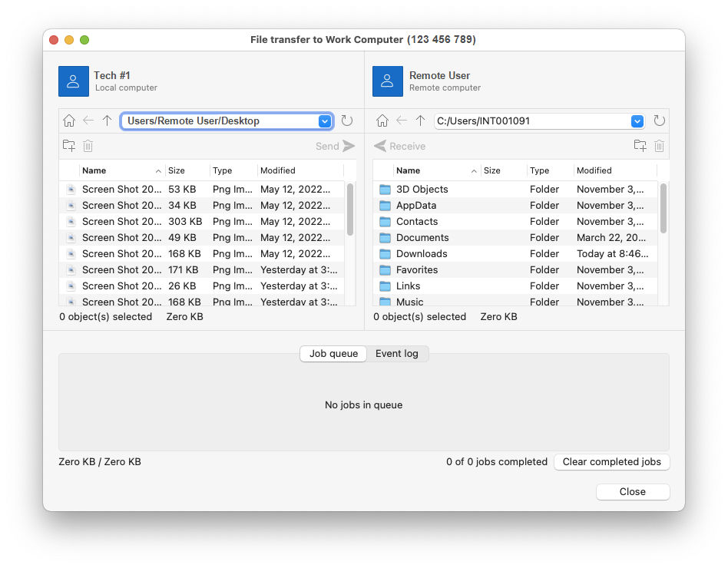Click the remote pane delete trash icon
The image size is (728, 568).
point(659,146)
